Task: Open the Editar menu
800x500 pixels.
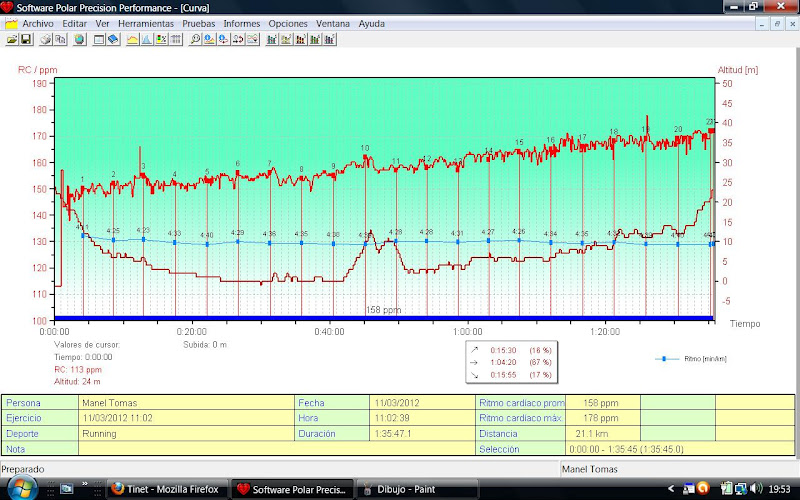Action: pyautogui.click(x=74, y=23)
